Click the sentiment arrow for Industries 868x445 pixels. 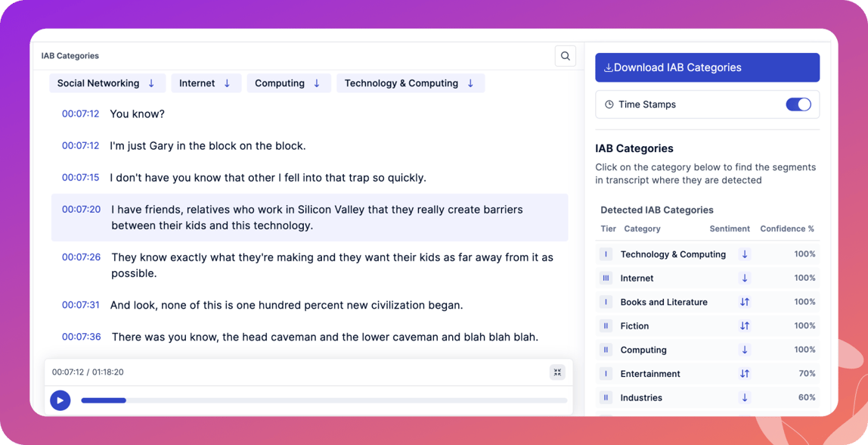coord(745,397)
